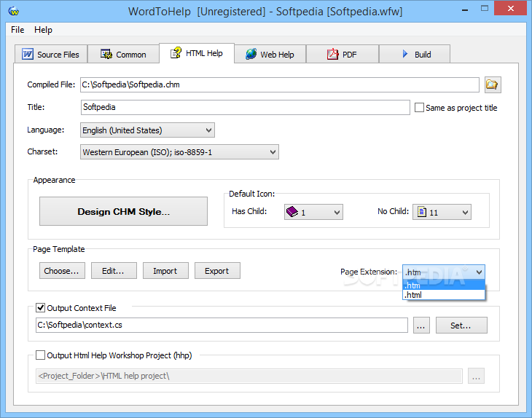Click the purple book icon in Has Child
The image size is (532, 418).
click(x=292, y=212)
